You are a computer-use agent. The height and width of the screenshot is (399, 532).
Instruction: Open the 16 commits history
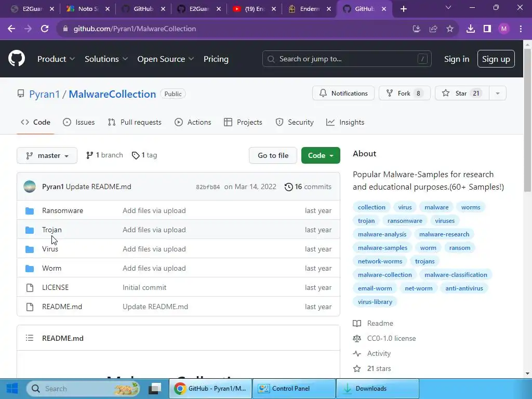pos(308,187)
